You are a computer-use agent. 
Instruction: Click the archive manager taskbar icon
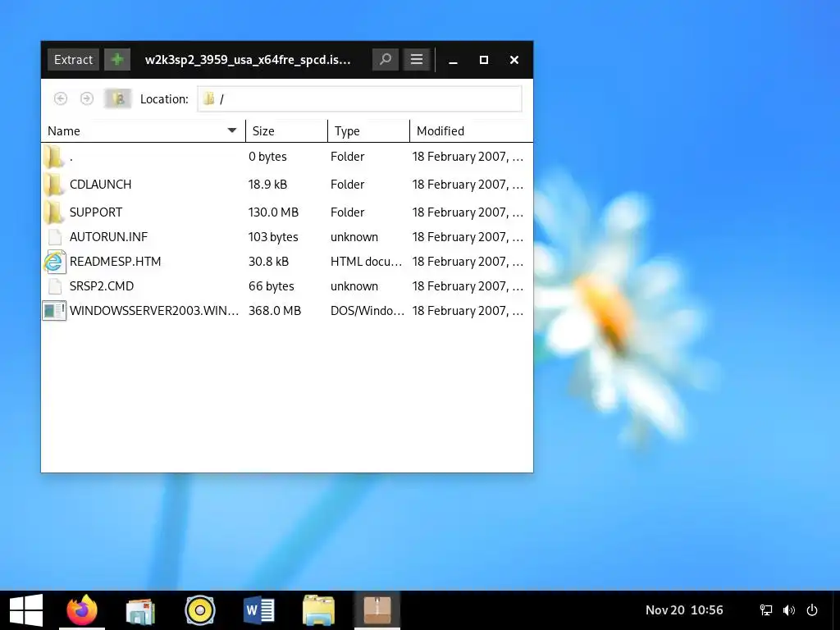377,610
